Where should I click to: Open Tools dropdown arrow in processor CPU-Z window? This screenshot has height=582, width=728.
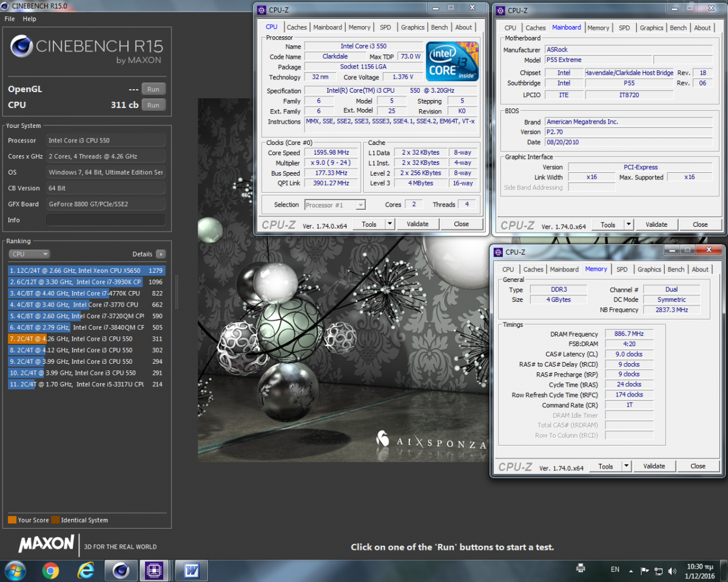389,224
